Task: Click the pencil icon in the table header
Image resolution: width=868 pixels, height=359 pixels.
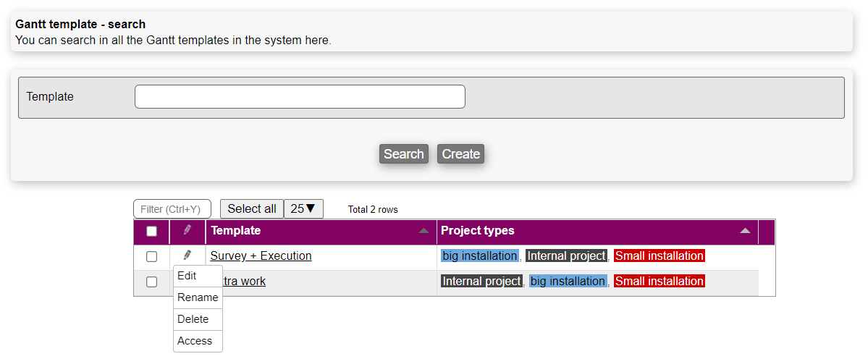Action: 187,230
